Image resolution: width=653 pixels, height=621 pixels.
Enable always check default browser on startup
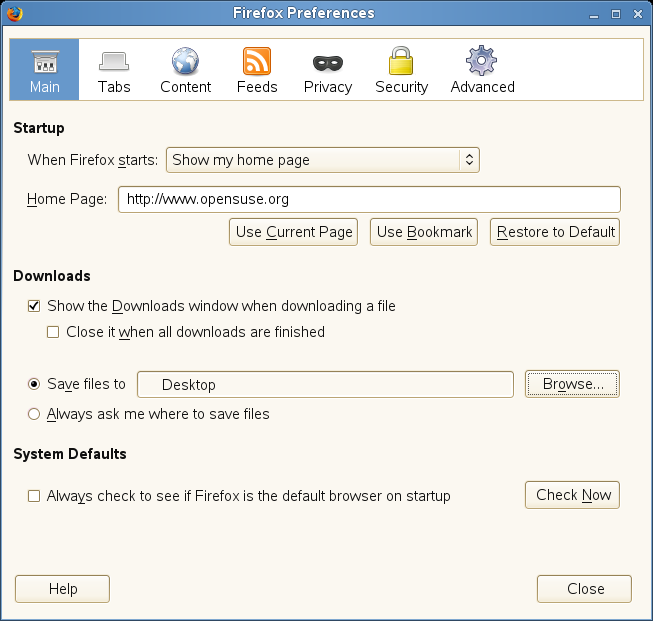34,496
